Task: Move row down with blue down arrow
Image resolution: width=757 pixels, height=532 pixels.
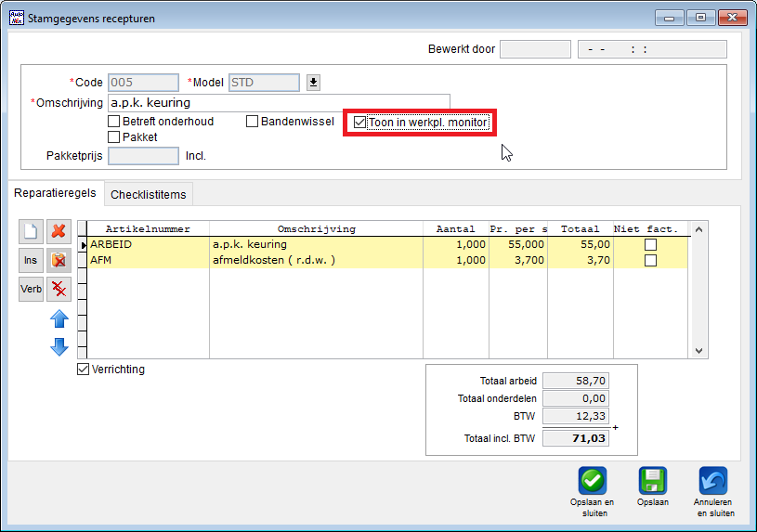Action: click(x=59, y=346)
